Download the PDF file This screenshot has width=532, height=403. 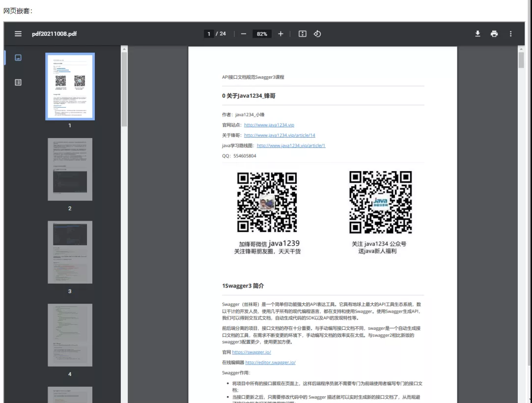pyautogui.click(x=477, y=33)
